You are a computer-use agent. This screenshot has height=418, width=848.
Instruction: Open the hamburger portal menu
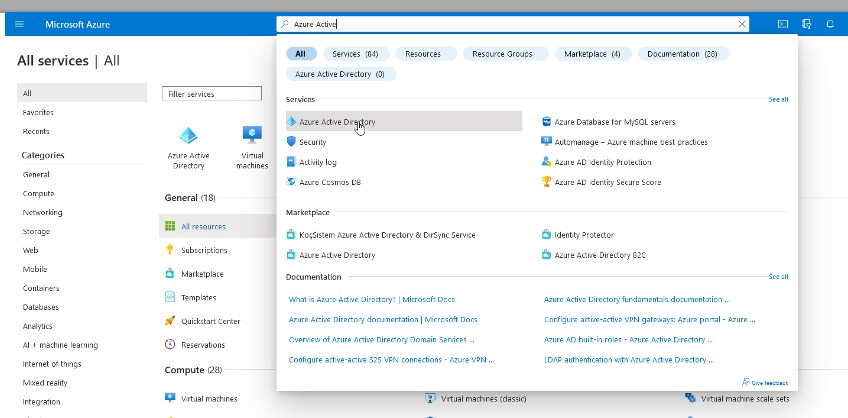click(19, 24)
